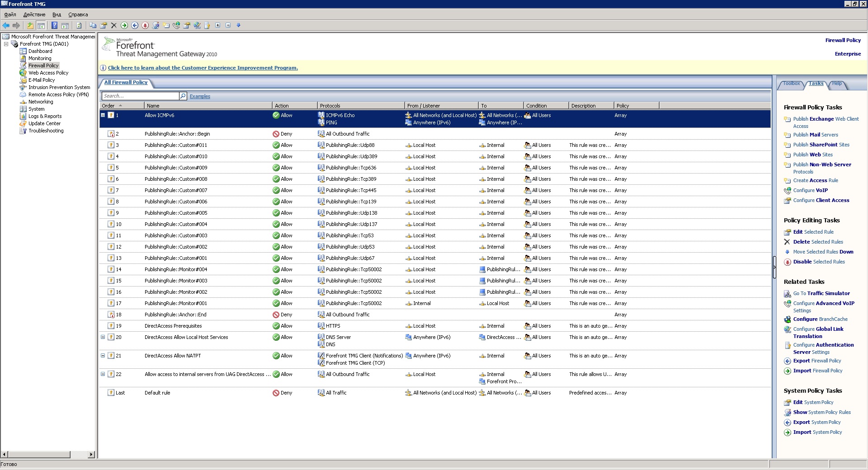Select the Tasks tab
868x470 pixels.
816,84
